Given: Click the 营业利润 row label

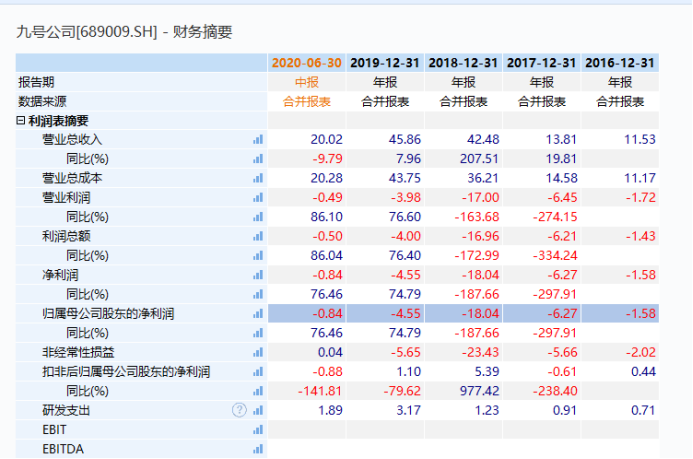Looking at the screenshot, I should pos(66,197).
